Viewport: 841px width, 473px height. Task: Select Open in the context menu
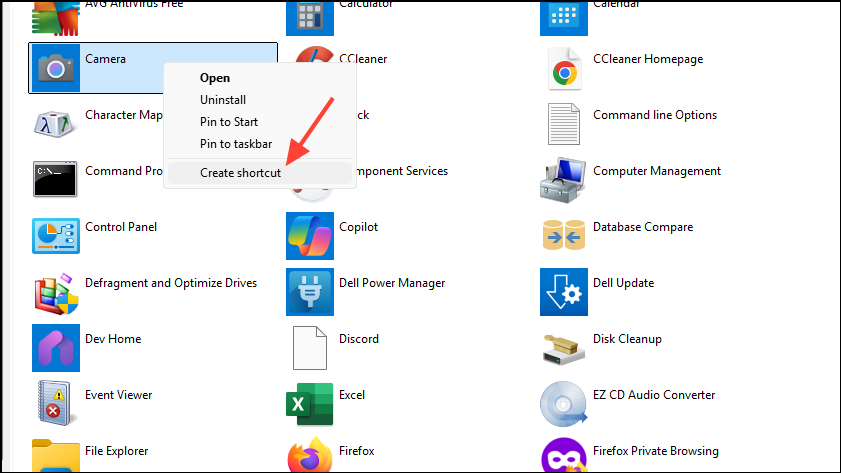[215, 78]
